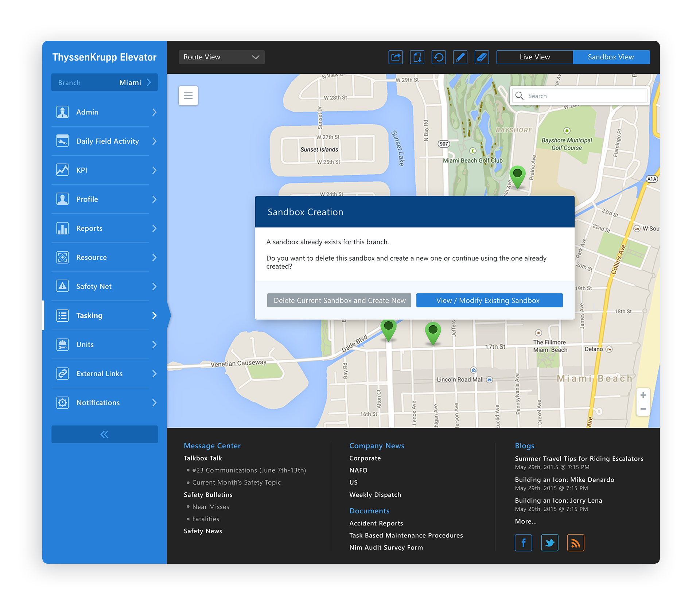This screenshot has width=700, height=606.
Task: Open Accident Reports document link
Action: 376,523
